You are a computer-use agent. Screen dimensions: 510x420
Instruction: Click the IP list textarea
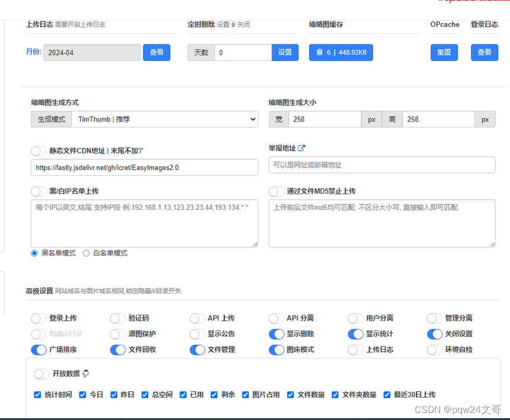(x=145, y=223)
